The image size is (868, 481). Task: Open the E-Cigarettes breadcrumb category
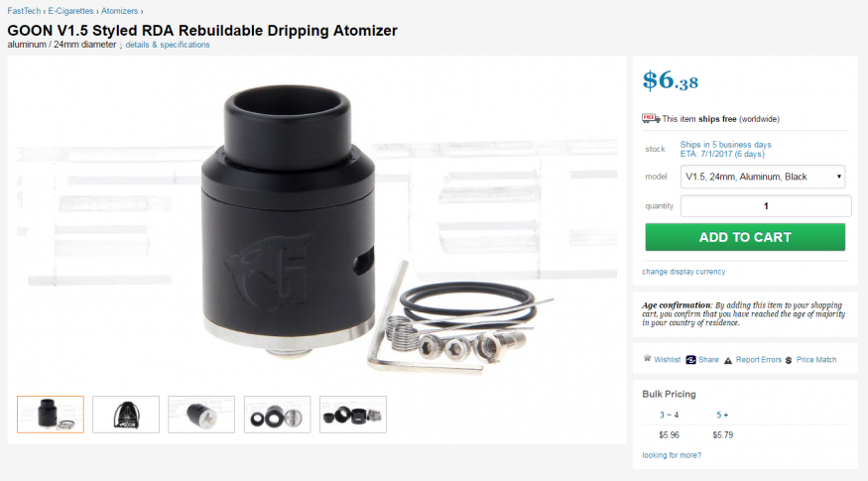point(70,11)
